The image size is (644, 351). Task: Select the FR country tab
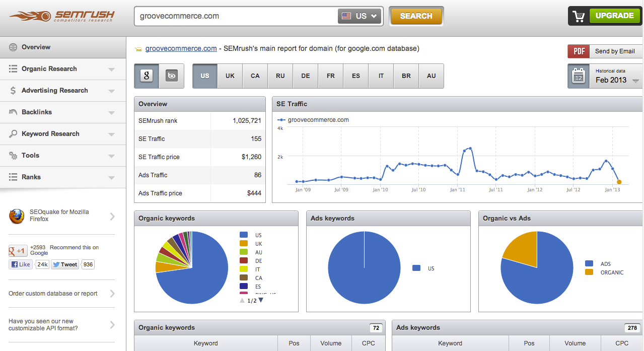(331, 76)
